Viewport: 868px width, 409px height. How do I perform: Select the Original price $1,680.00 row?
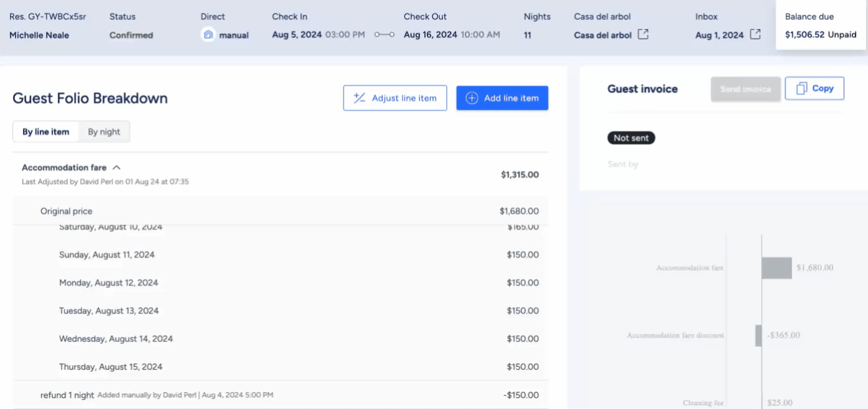coord(280,211)
